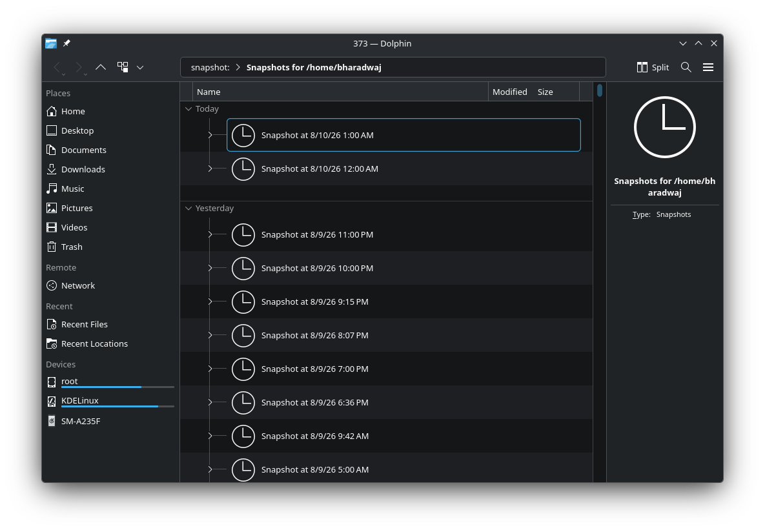This screenshot has width=765, height=532.
Task: Click the root disk usage bar
Action: 117,387
